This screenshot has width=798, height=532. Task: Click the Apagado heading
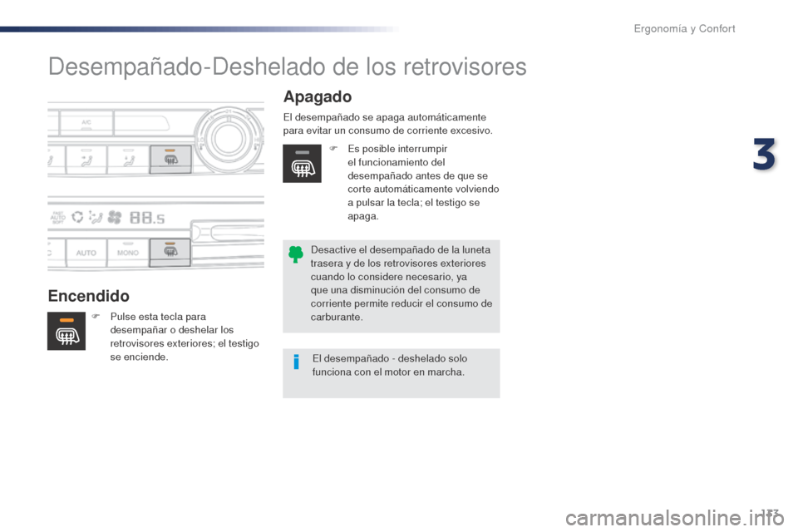(x=318, y=96)
